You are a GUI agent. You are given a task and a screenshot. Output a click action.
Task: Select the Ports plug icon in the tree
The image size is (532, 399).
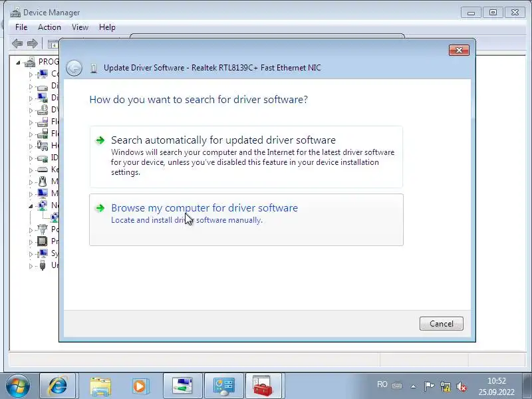point(43,229)
